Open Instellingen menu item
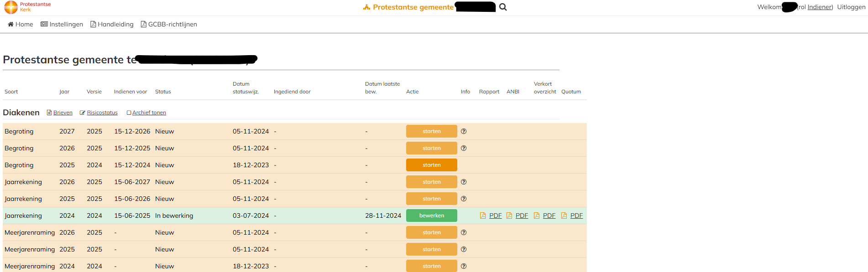Image resolution: width=868 pixels, height=272 pixels. coord(62,24)
